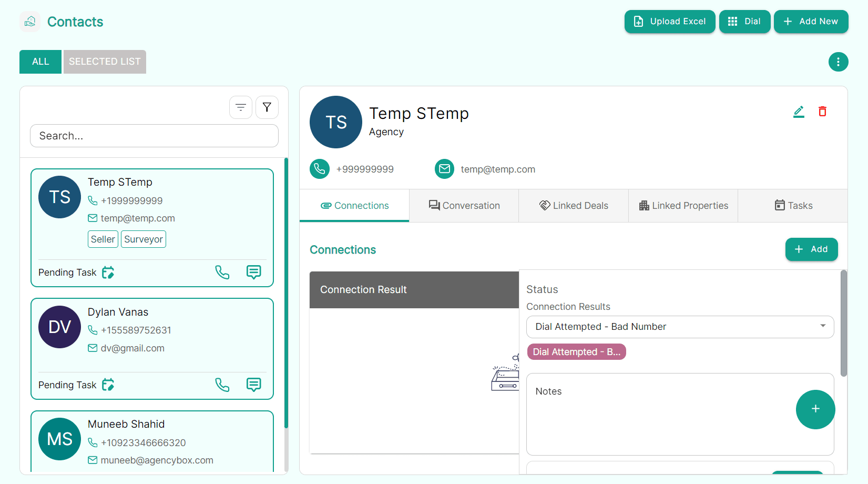
Task: Open the three-dot options menu
Action: pos(838,62)
